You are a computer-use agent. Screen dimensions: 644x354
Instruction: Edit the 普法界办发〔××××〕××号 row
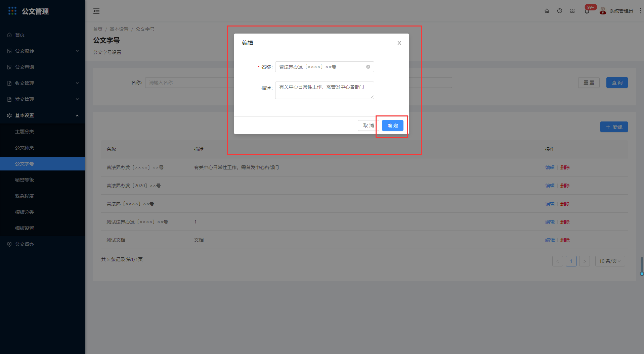pyautogui.click(x=550, y=167)
